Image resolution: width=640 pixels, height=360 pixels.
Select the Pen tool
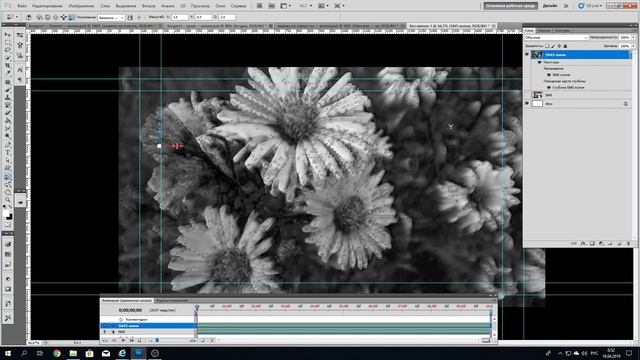8,144
